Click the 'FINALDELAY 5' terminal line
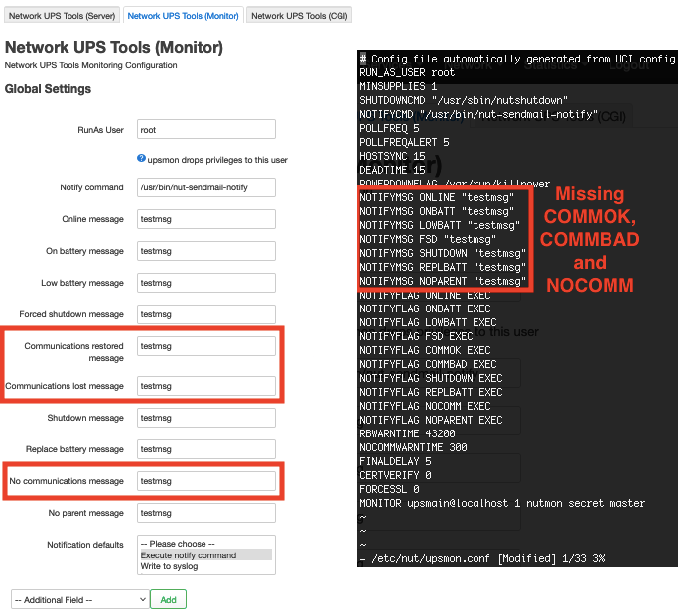The height and width of the screenshot is (616, 678). 395,461
